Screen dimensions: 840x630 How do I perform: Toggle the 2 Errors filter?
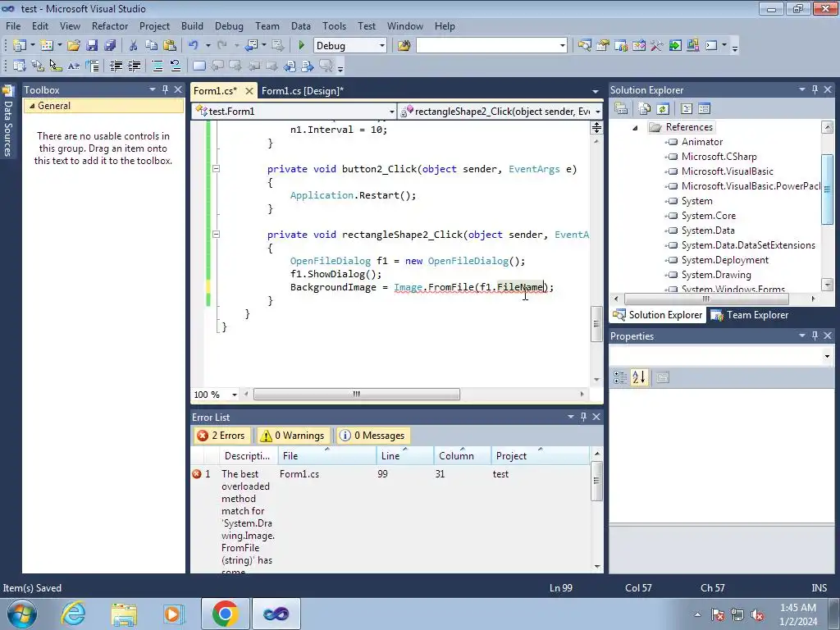[x=221, y=436]
